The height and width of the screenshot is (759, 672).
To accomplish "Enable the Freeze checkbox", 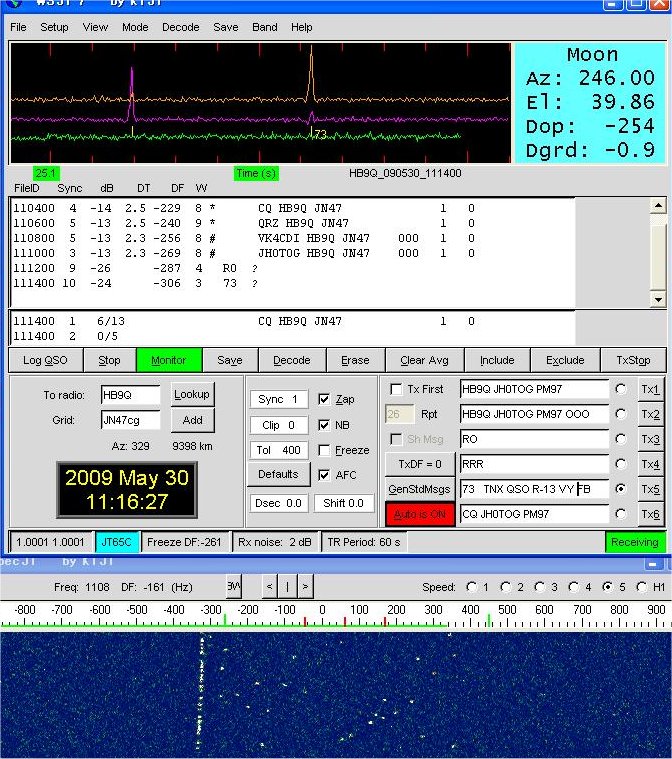I will [x=324, y=450].
